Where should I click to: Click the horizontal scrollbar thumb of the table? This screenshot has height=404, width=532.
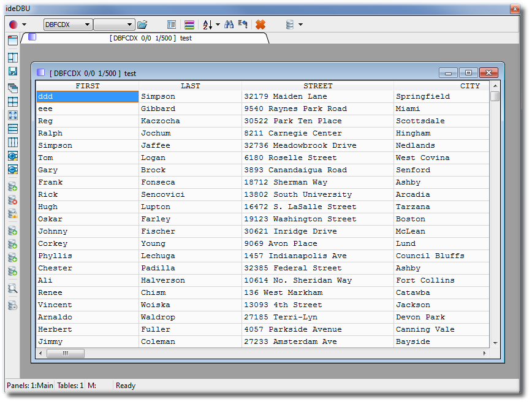click(x=66, y=354)
